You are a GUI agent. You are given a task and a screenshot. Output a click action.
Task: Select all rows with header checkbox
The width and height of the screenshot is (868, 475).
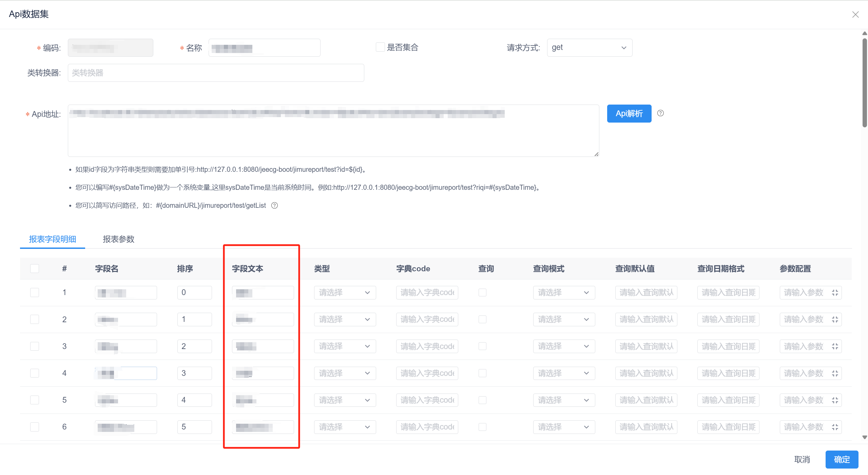click(x=35, y=269)
